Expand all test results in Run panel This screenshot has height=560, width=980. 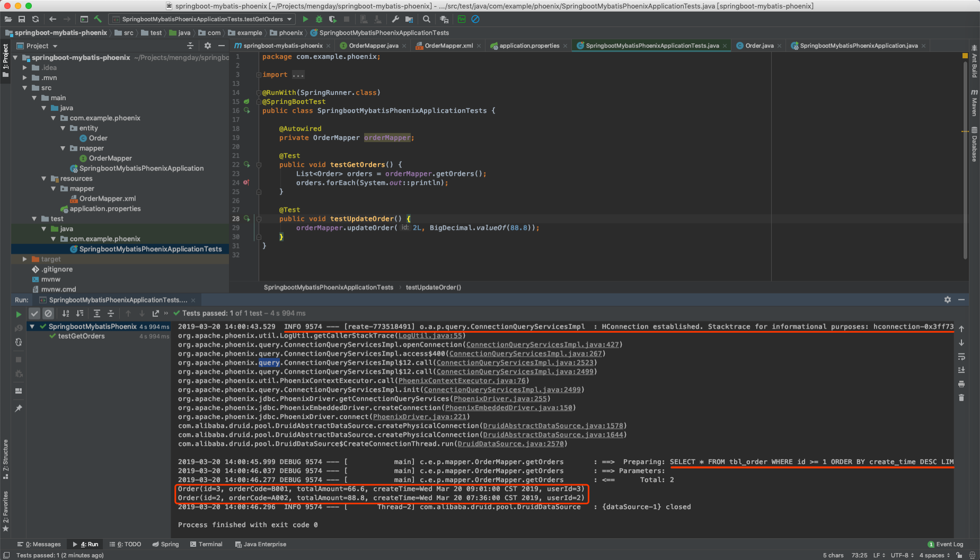[96, 314]
